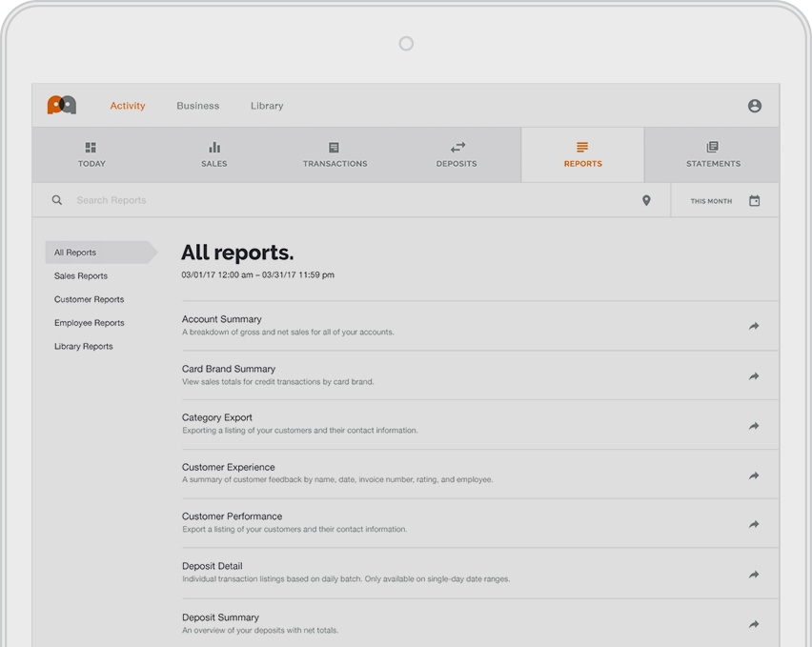Open the THIS MONTH date range selector
This screenshot has width=812, height=647.
(711, 201)
